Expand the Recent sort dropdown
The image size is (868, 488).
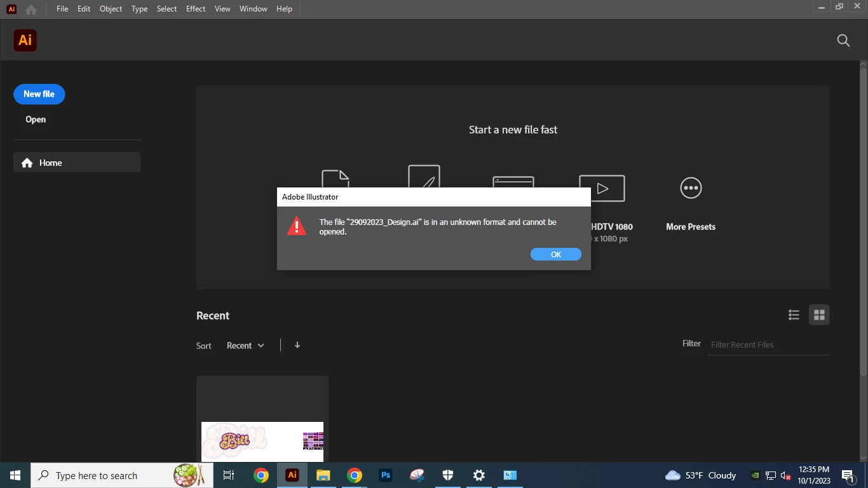[x=245, y=346]
